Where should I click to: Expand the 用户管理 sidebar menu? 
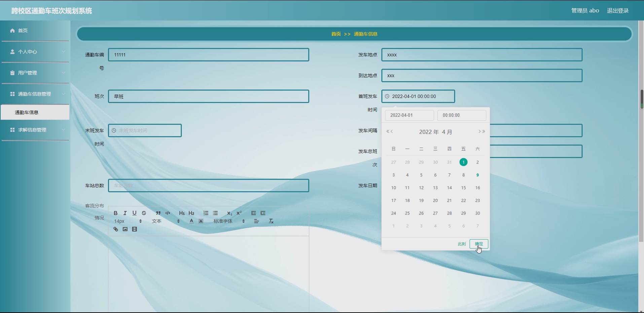(35, 73)
